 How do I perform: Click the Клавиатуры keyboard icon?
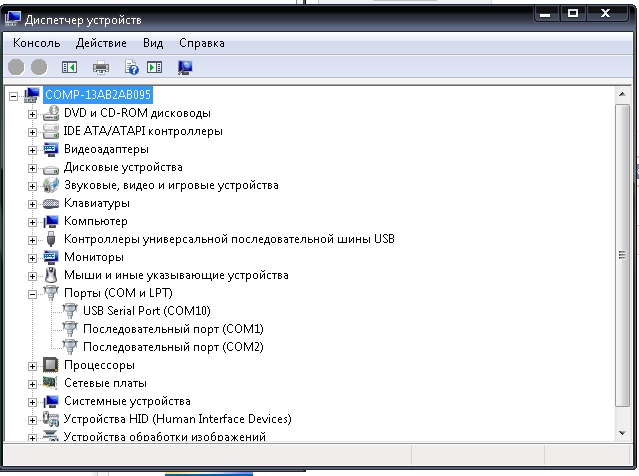click(51, 203)
